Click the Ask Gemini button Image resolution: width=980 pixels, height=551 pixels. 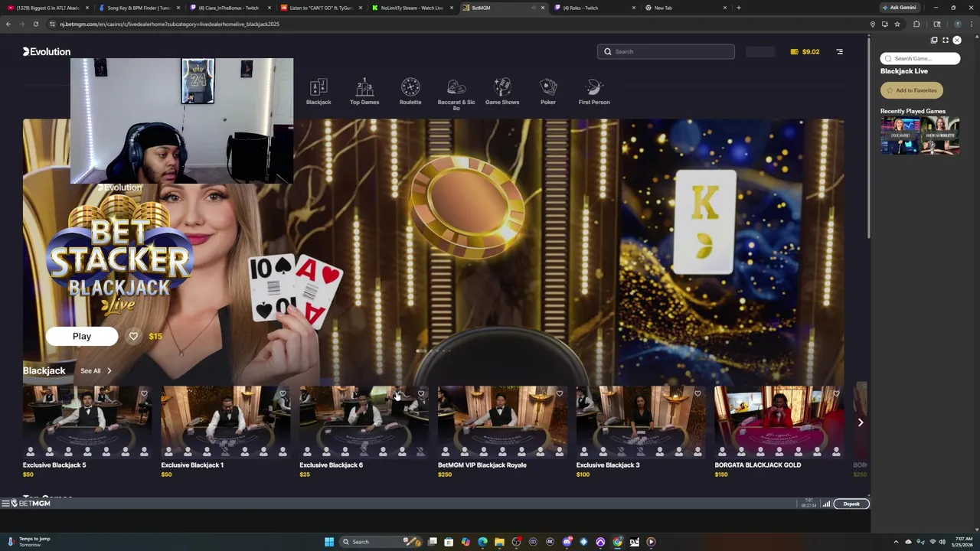tap(900, 8)
